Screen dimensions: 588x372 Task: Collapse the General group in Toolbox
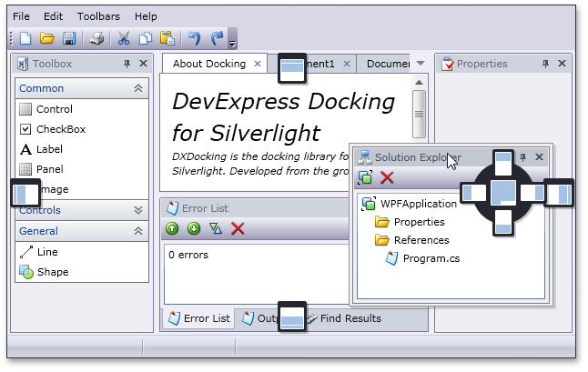(138, 231)
